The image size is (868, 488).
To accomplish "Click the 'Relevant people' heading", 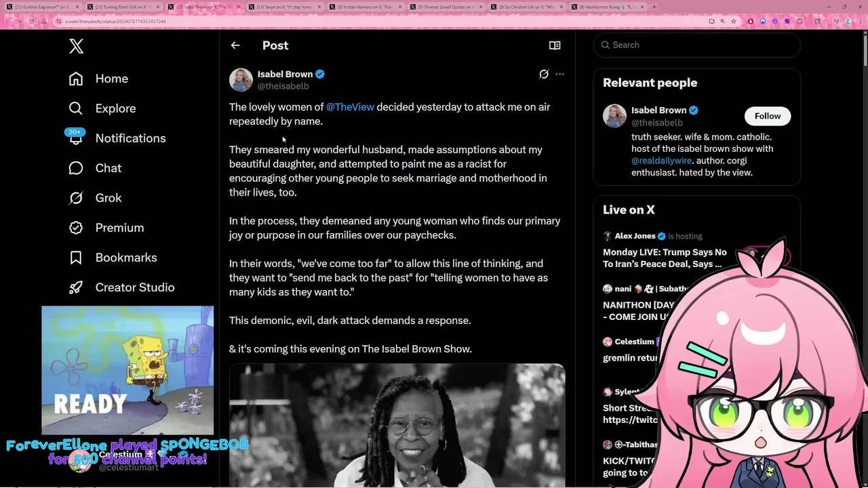I will pos(650,83).
